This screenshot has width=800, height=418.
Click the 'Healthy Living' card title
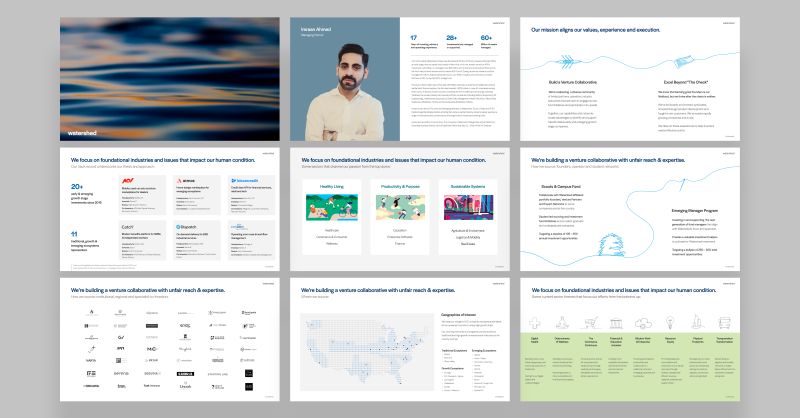pyautogui.click(x=332, y=186)
